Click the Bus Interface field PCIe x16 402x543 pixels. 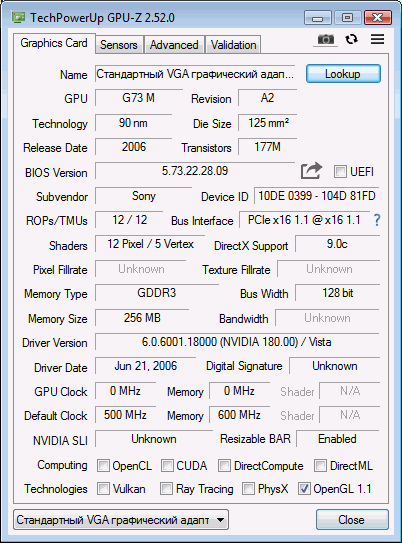click(304, 220)
